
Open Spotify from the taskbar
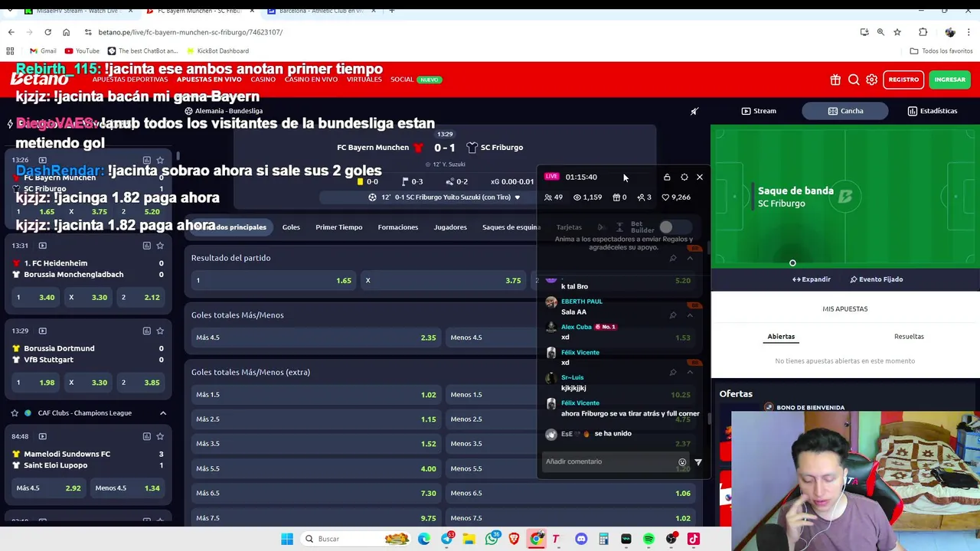tap(648, 539)
